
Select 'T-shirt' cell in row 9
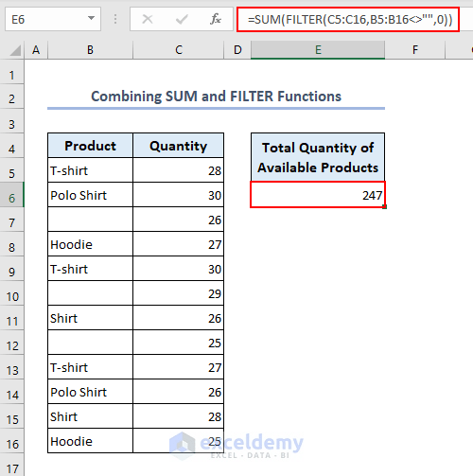pos(90,269)
